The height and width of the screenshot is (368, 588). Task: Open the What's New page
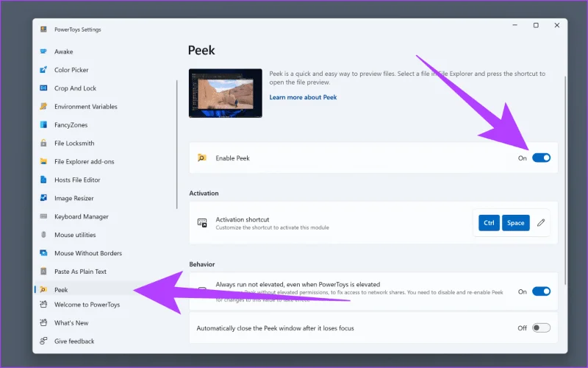[x=71, y=323]
